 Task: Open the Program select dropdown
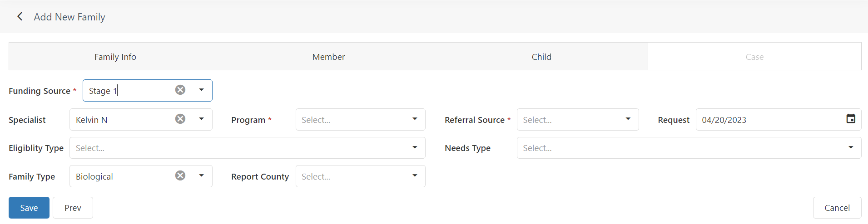(360, 120)
